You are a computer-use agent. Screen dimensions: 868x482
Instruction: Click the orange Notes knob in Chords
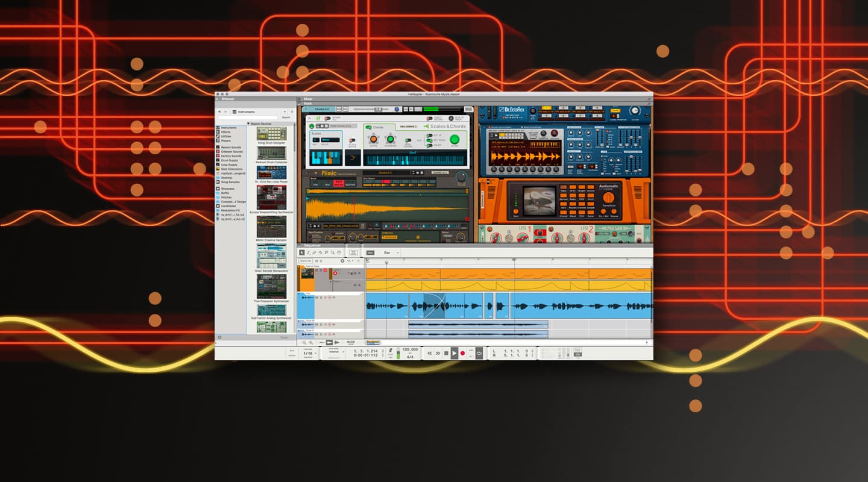point(374,139)
